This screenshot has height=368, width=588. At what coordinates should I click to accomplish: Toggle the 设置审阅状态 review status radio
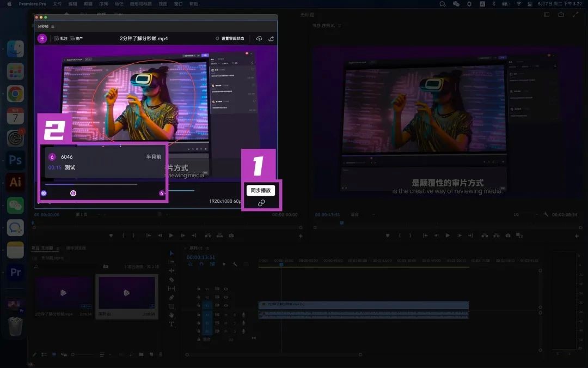217,39
